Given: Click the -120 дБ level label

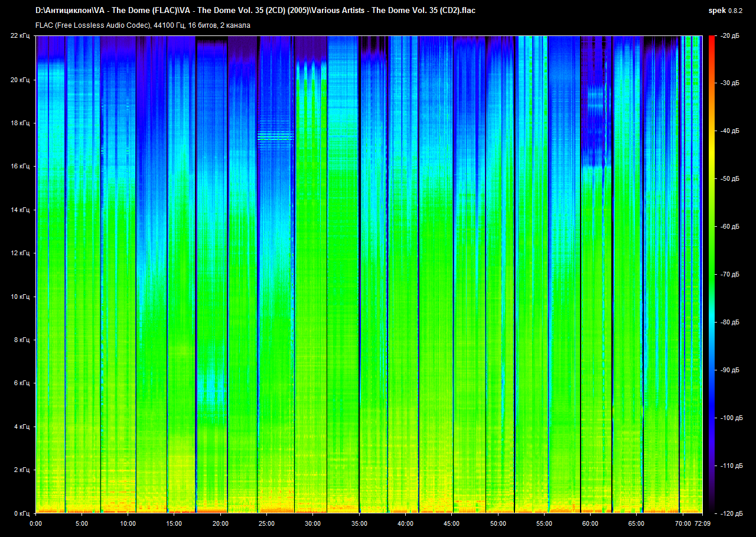Looking at the screenshot, I should [x=728, y=513].
